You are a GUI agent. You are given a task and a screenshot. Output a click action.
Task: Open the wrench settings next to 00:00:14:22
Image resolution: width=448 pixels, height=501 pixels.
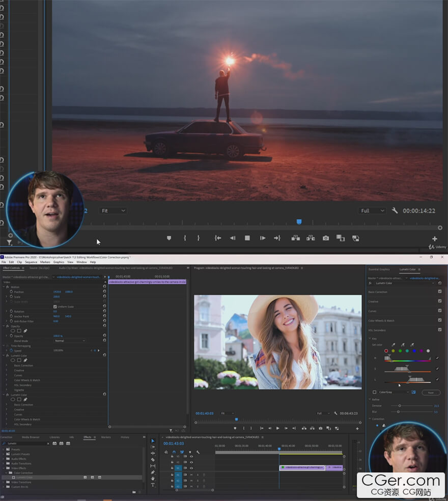coord(395,211)
